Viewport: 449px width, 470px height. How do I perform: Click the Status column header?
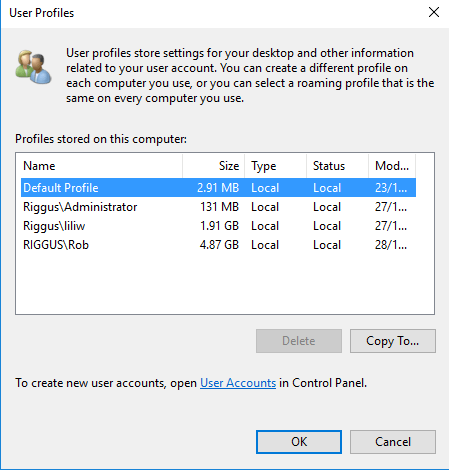[337, 166]
